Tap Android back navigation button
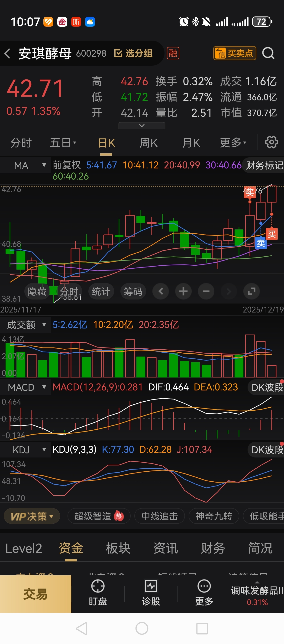284x644 pixels. pyautogui.click(x=81, y=628)
